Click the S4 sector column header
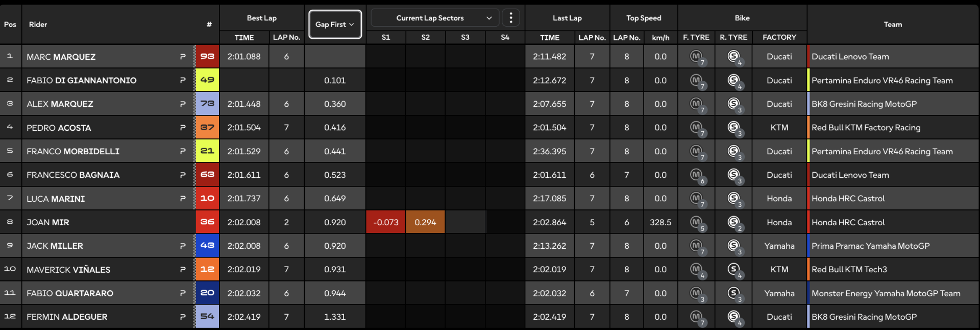The image size is (980, 330). click(x=505, y=37)
